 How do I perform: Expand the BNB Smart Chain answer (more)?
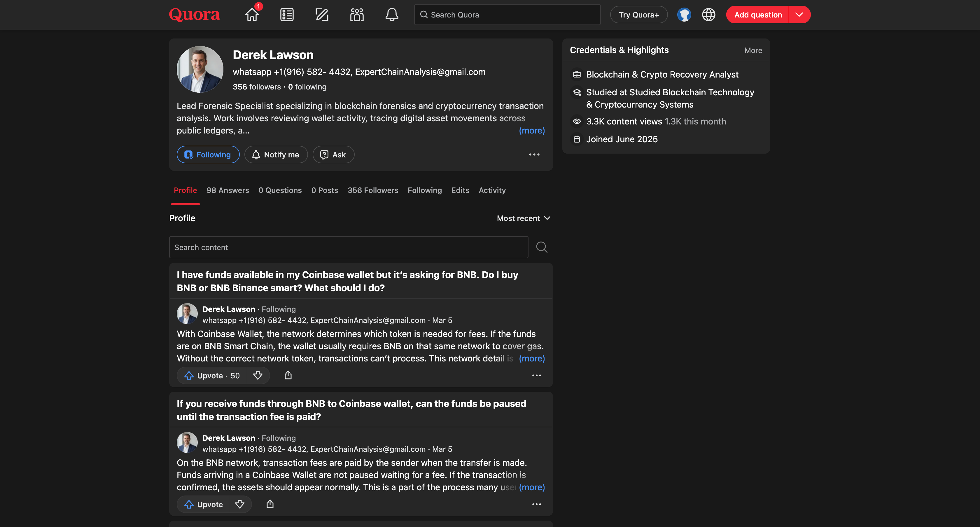532,359
